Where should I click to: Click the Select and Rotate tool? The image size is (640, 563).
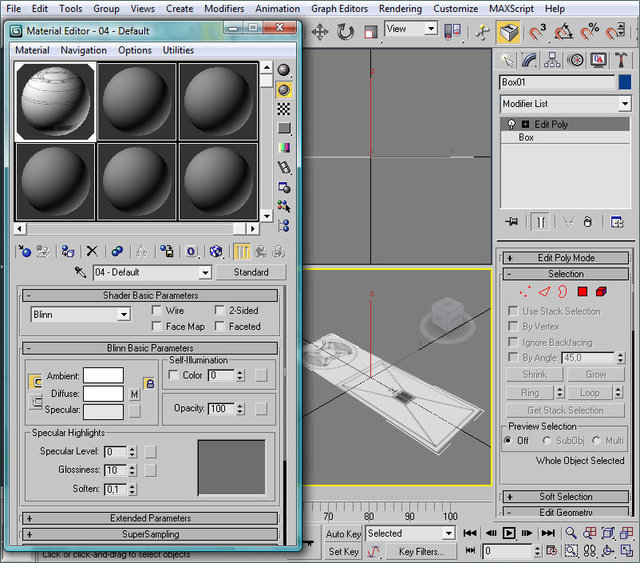pyautogui.click(x=345, y=32)
